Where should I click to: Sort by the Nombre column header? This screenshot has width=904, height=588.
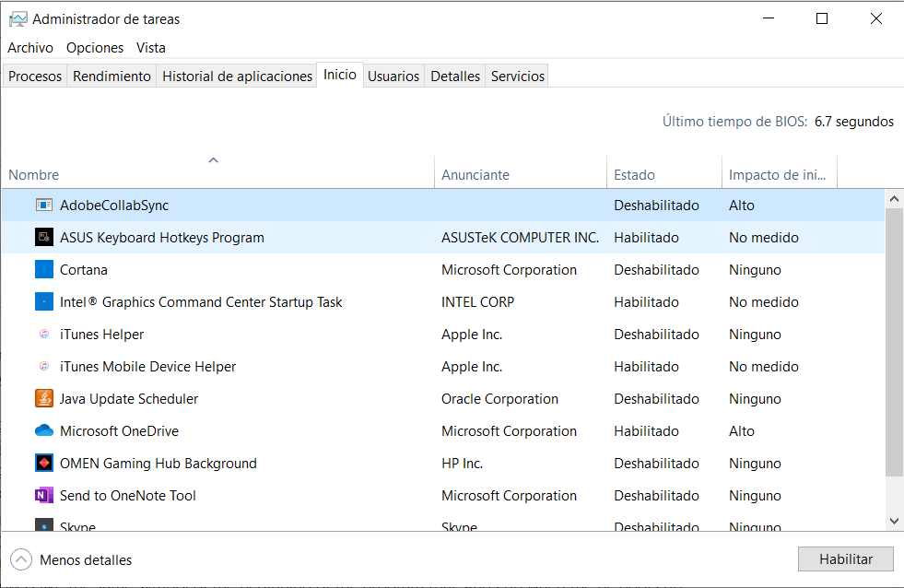[34, 175]
